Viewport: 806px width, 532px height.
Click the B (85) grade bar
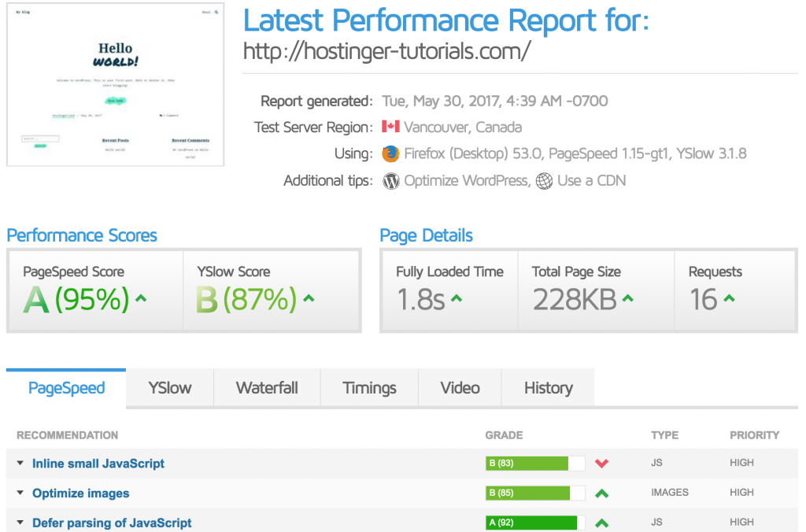[535, 493]
